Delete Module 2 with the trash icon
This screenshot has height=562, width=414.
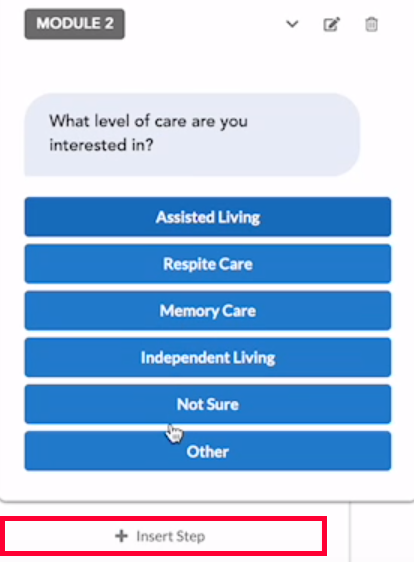pyautogui.click(x=371, y=24)
